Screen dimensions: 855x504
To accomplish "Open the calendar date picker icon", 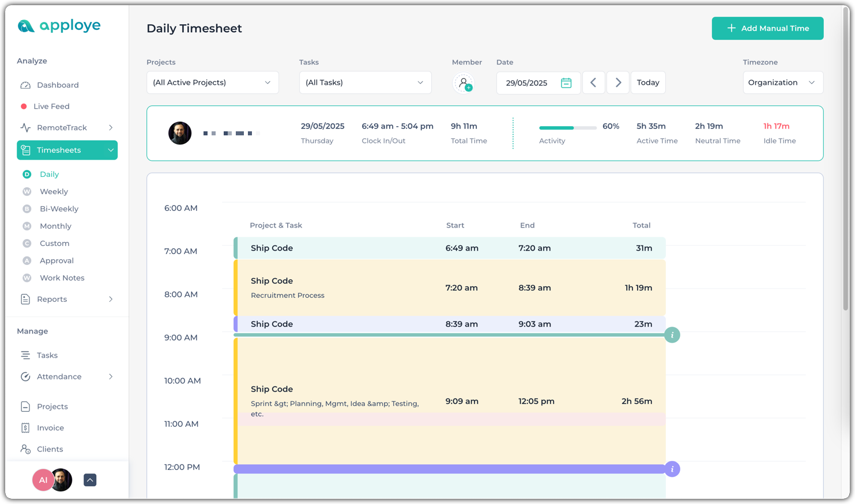I will coord(566,83).
